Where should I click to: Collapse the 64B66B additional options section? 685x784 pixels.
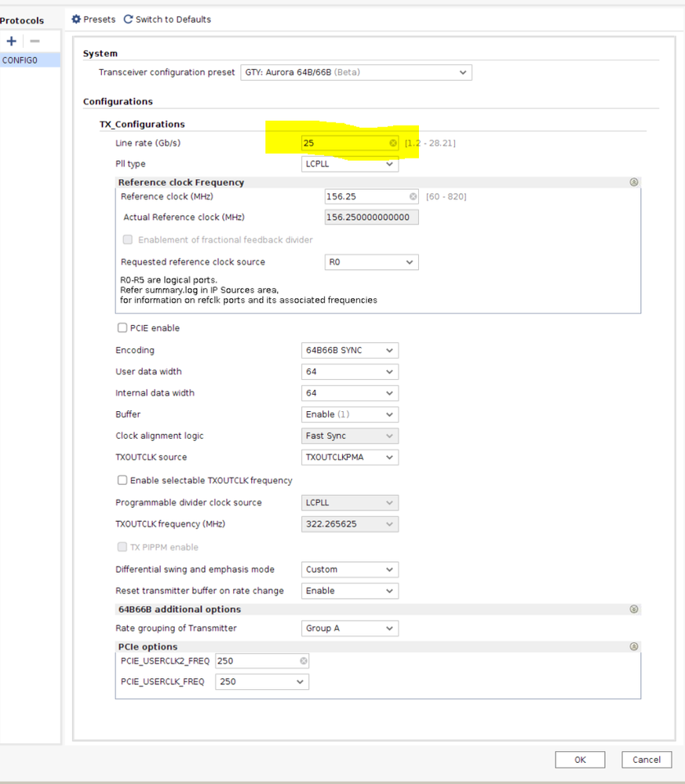(633, 609)
